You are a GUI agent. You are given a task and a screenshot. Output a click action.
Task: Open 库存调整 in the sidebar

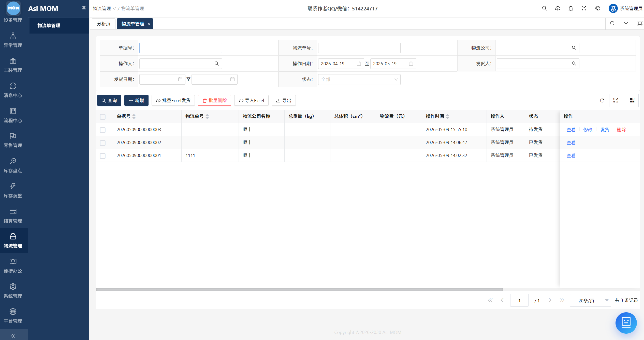(x=13, y=191)
